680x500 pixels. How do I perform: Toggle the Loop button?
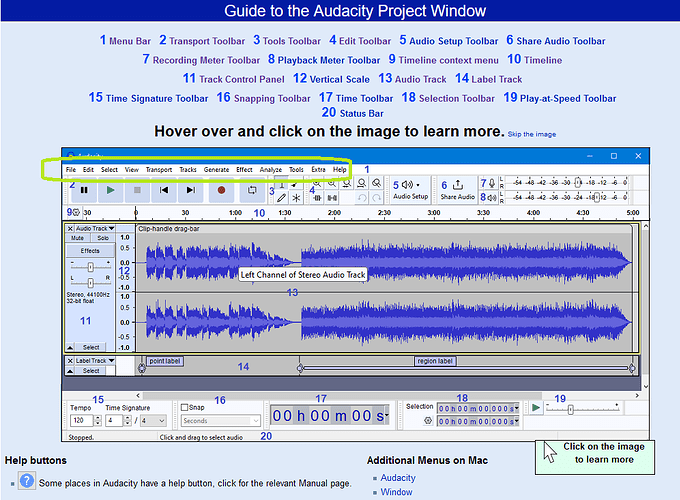point(252,190)
